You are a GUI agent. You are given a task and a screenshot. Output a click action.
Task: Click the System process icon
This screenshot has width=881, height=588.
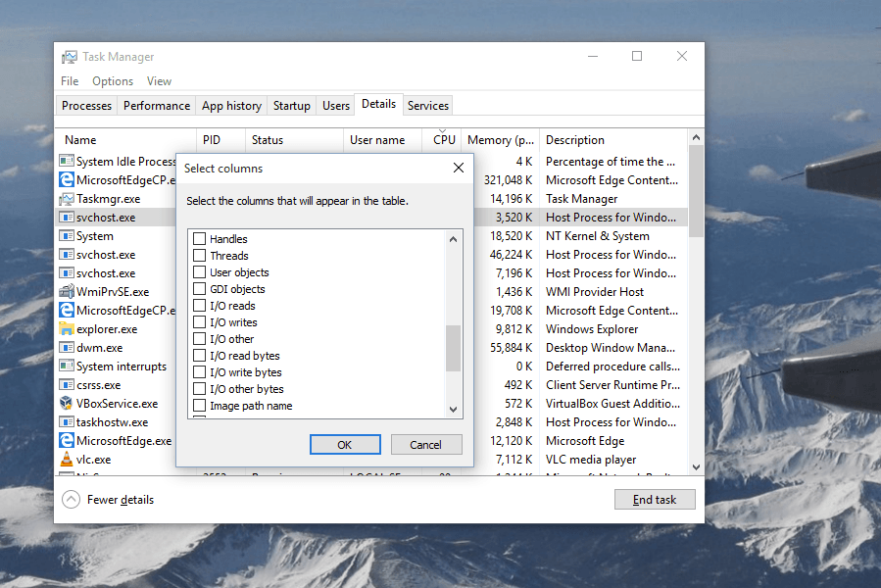(x=67, y=235)
